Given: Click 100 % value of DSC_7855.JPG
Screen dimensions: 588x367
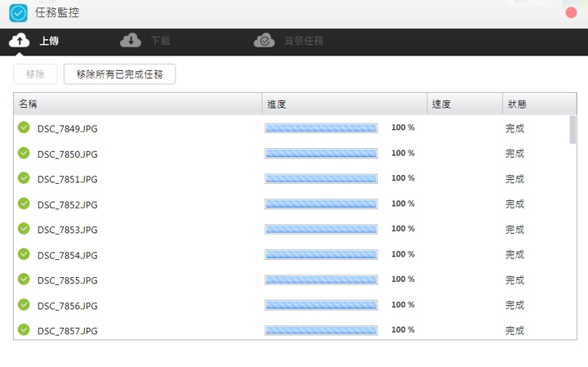Looking at the screenshot, I should click(x=403, y=280).
